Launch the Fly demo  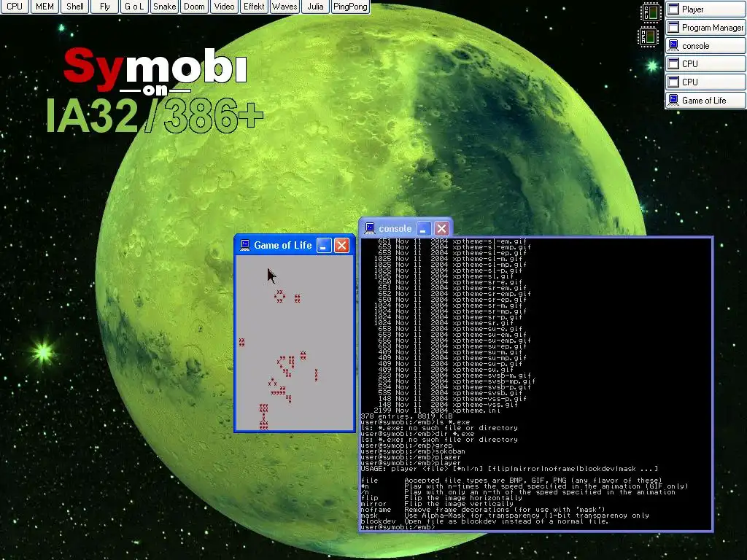point(105,7)
